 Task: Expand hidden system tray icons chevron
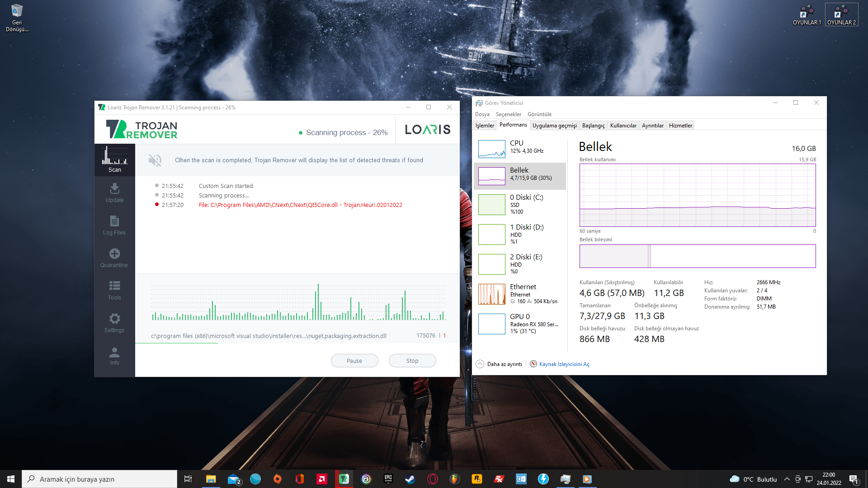[787, 479]
